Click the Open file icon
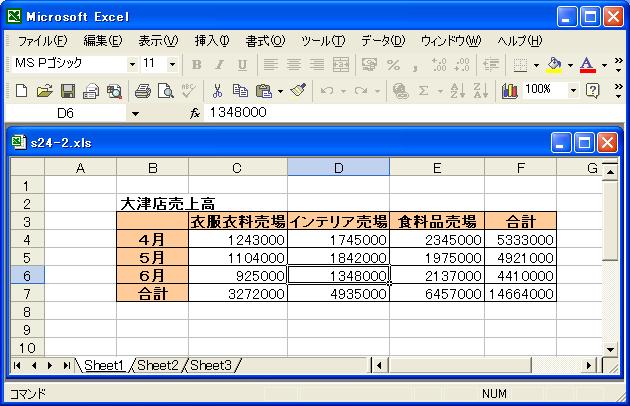Viewport: 630px width, 406px height. click(45, 91)
